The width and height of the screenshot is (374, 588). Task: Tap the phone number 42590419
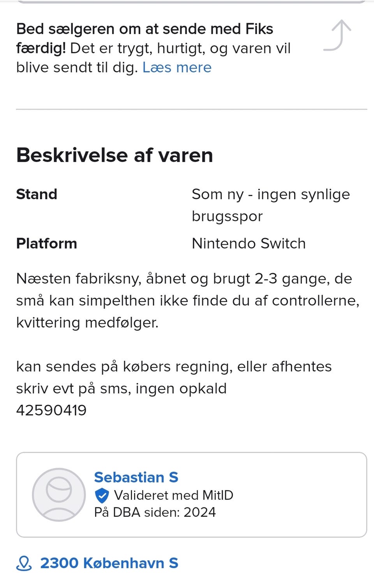click(51, 410)
